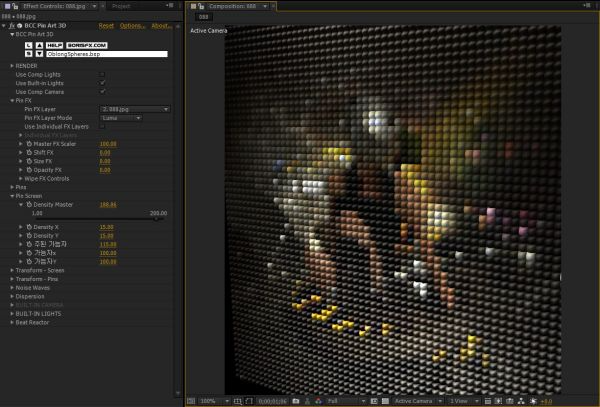Expand the RENDER group
Viewport: 600px width, 407px height.
click(x=12, y=66)
